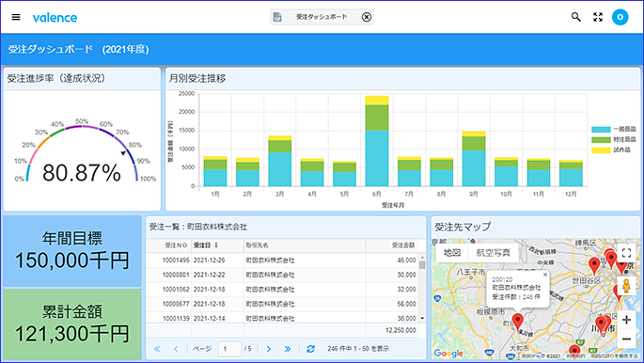Click the 12,250,000 total amount
The height and width of the screenshot is (363, 644).
(x=401, y=330)
